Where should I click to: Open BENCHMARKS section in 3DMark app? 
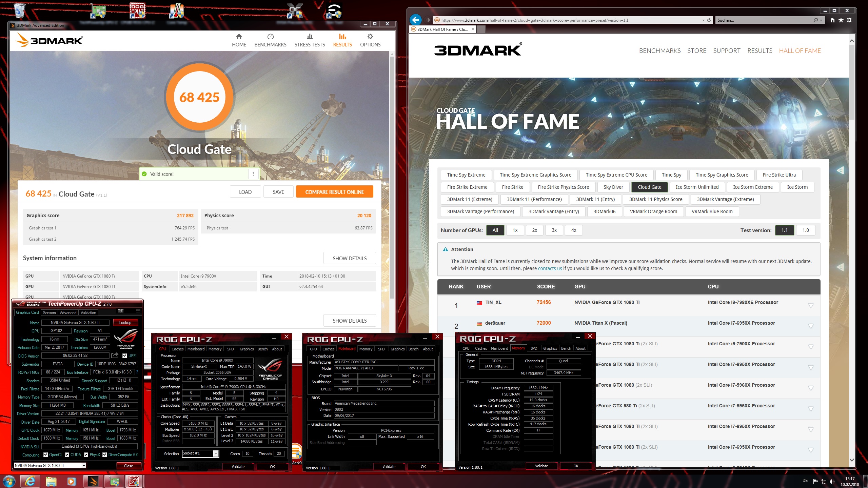point(270,40)
